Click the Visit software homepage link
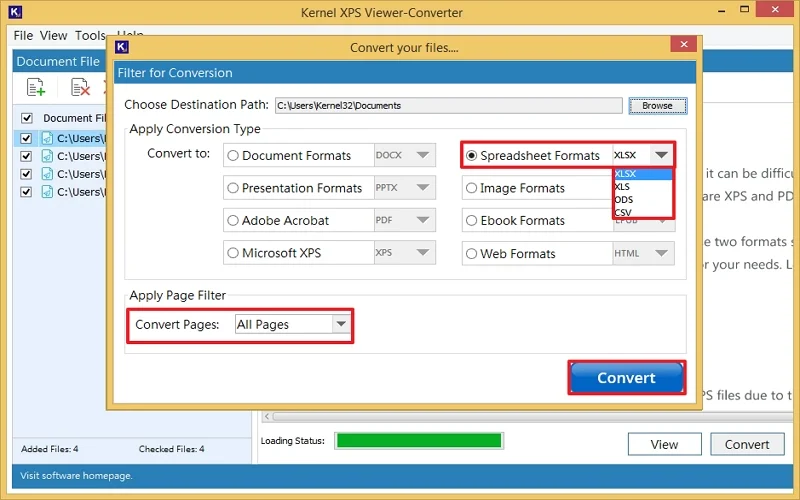 coord(76,476)
